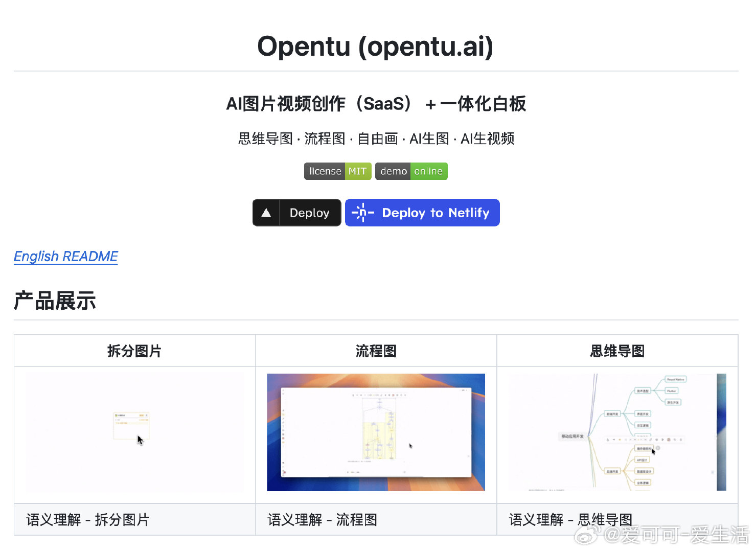This screenshot has height=552, width=756.
Task: Open the license MIT badge
Action: pos(338,171)
